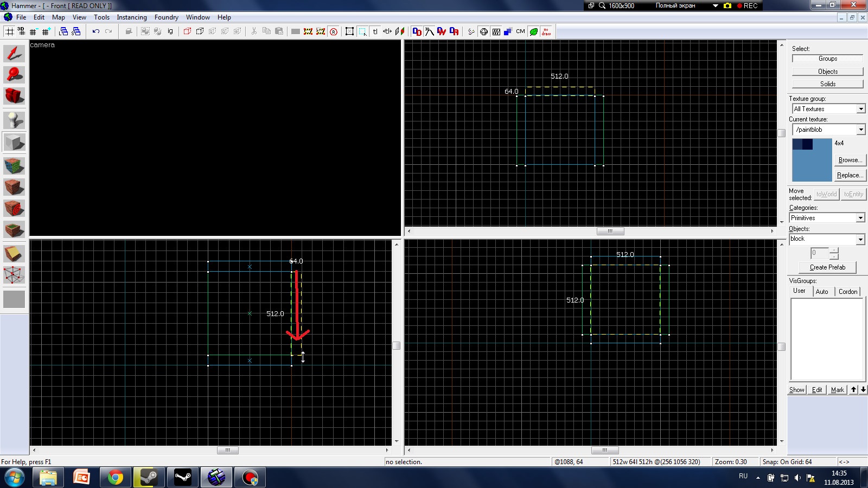The height and width of the screenshot is (488, 868).
Task: Choose the Magnify zoom tool
Action: point(14,75)
